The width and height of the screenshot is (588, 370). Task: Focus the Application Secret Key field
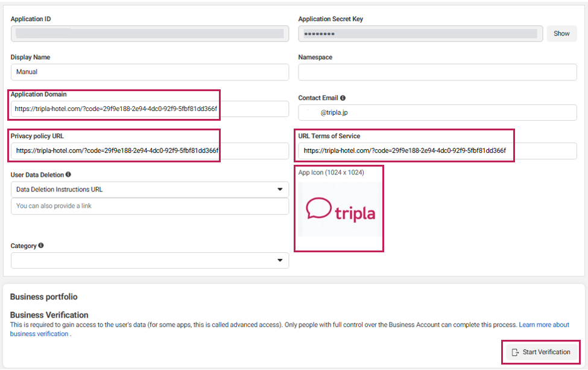(x=420, y=34)
